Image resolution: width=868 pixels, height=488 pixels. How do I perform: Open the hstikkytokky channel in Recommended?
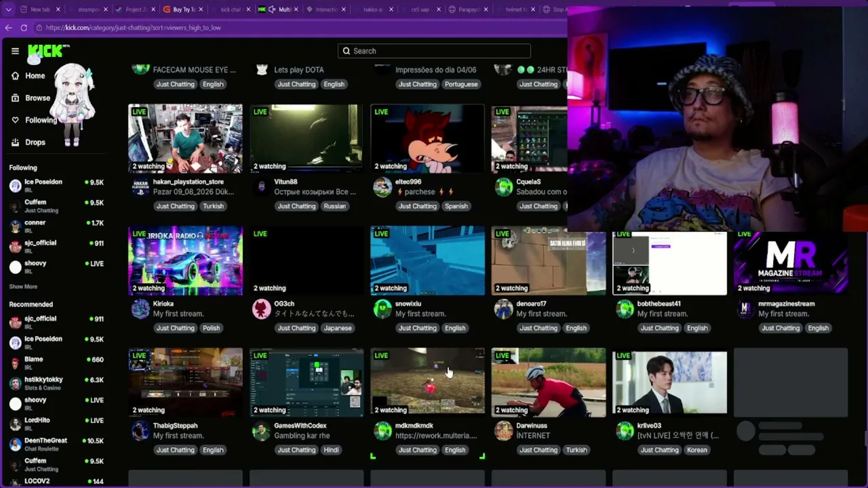click(56, 384)
